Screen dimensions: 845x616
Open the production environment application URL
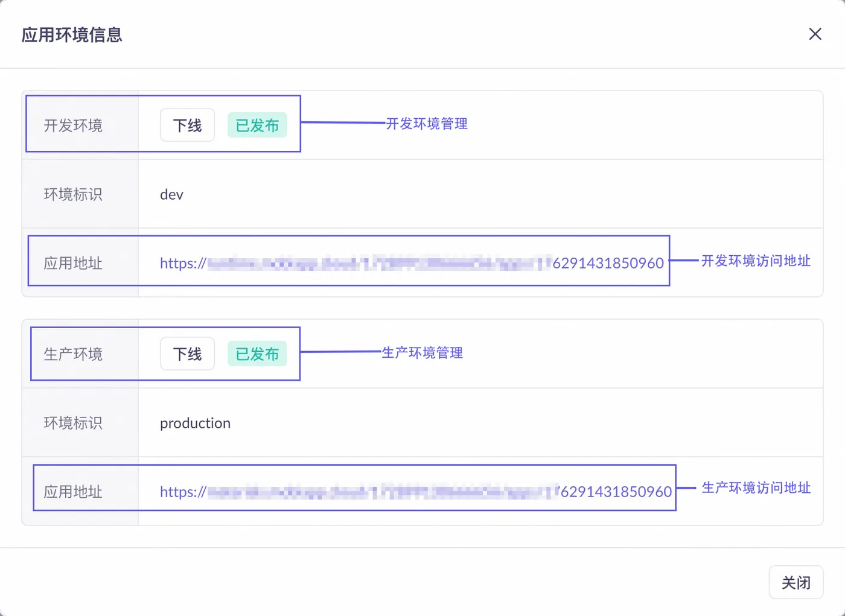tap(415, 492)
